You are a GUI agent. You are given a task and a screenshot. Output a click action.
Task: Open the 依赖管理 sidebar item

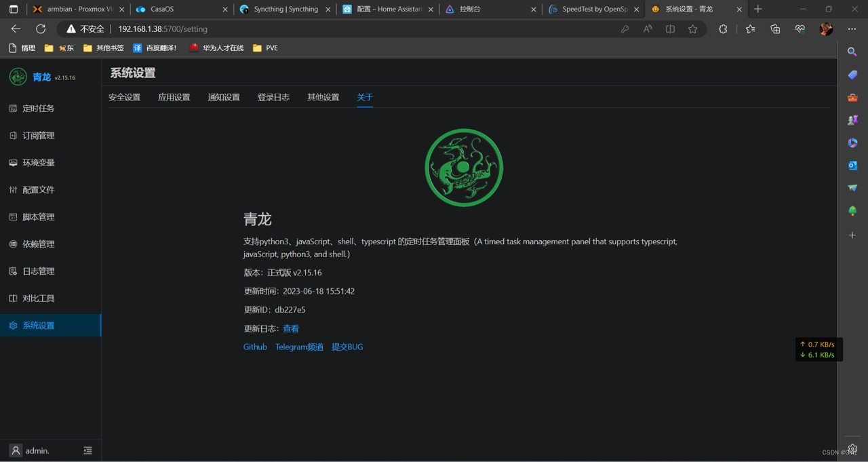coord(50,244)
